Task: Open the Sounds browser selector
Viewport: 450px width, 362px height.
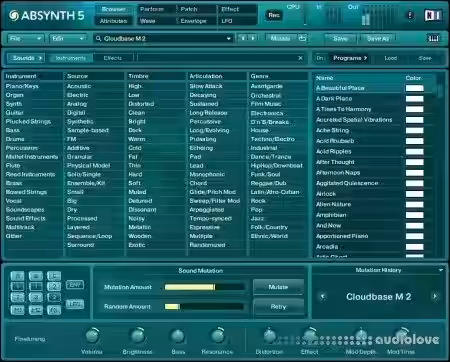Action: point(26,58)
